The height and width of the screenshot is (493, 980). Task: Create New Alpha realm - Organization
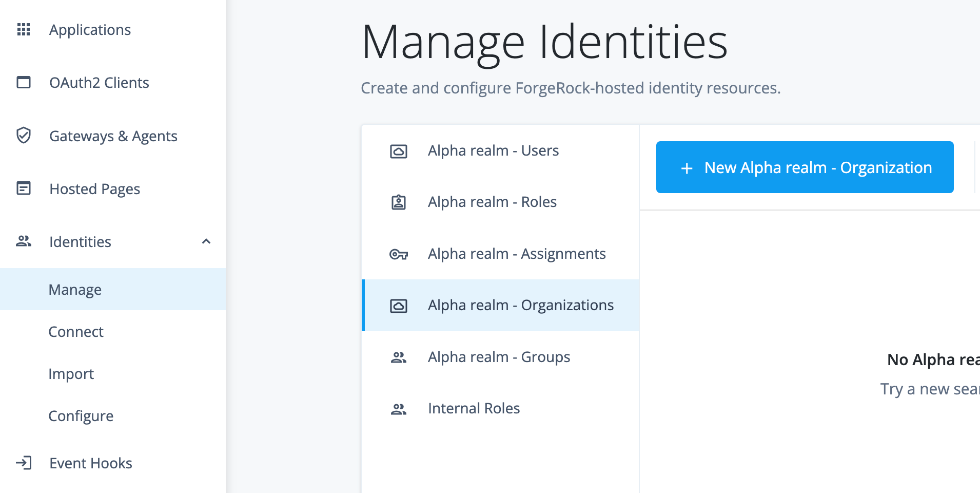805,167
